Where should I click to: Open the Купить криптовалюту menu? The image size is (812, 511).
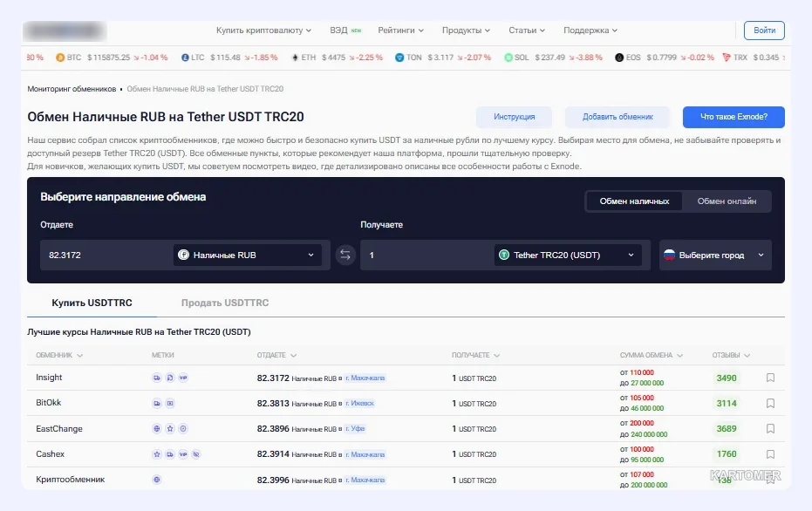(263, 31)
